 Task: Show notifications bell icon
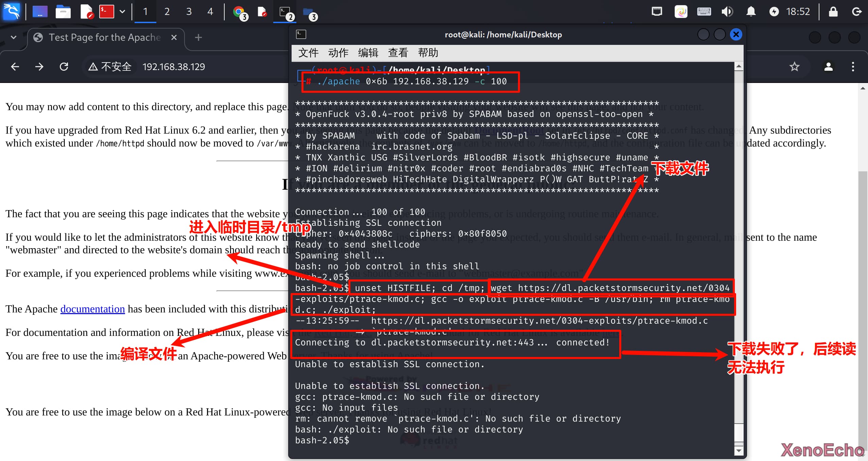[751, 12]
